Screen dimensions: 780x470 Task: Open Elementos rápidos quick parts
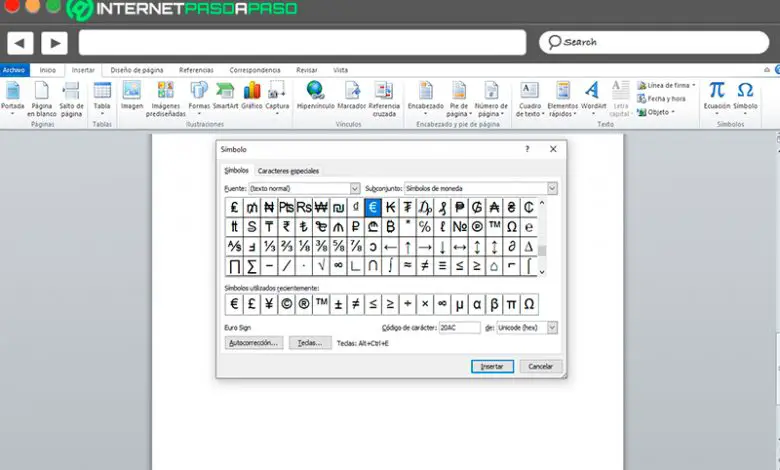coord(563,99)
